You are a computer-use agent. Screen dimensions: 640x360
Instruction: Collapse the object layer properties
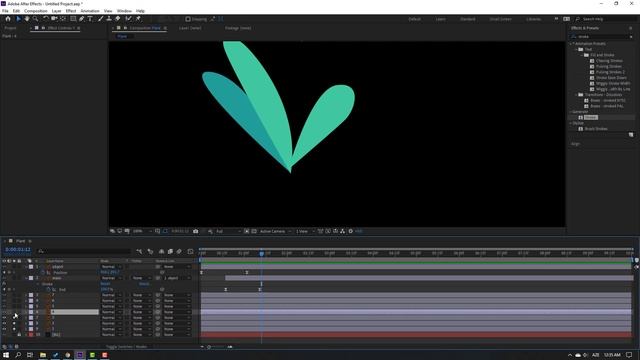click(26, 267)
